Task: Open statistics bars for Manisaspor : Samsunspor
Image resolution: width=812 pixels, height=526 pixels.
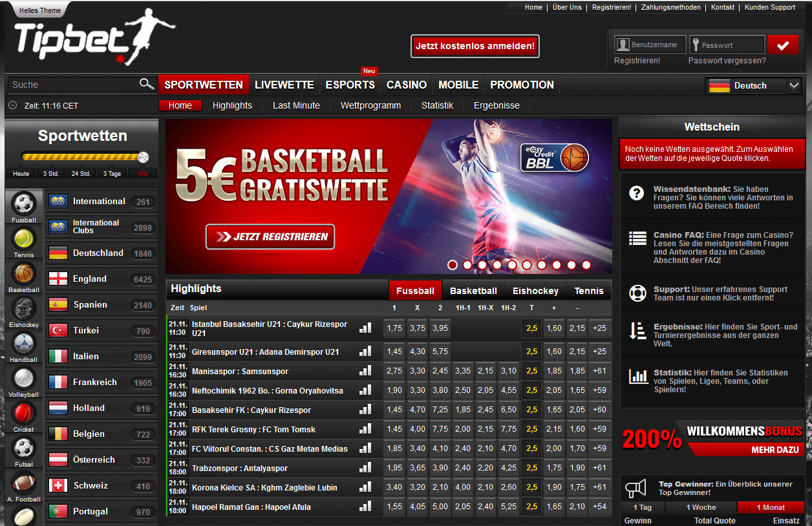Action: pos(366,371)
